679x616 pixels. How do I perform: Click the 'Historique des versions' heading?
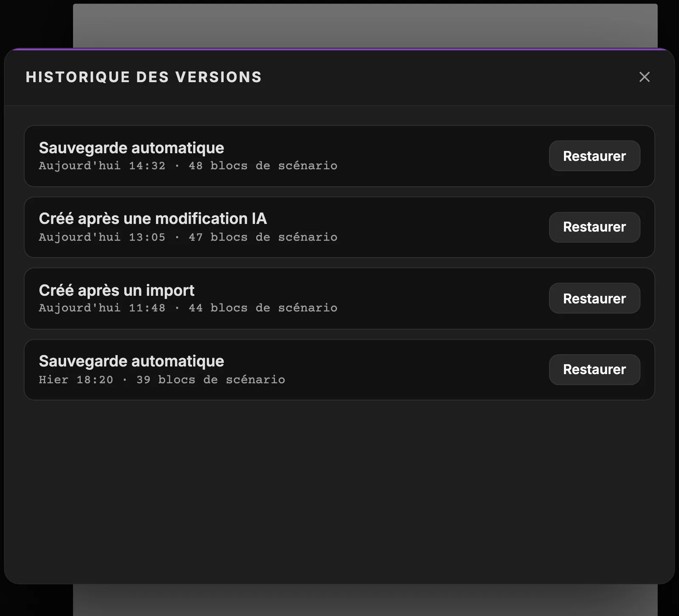(143, 77)
